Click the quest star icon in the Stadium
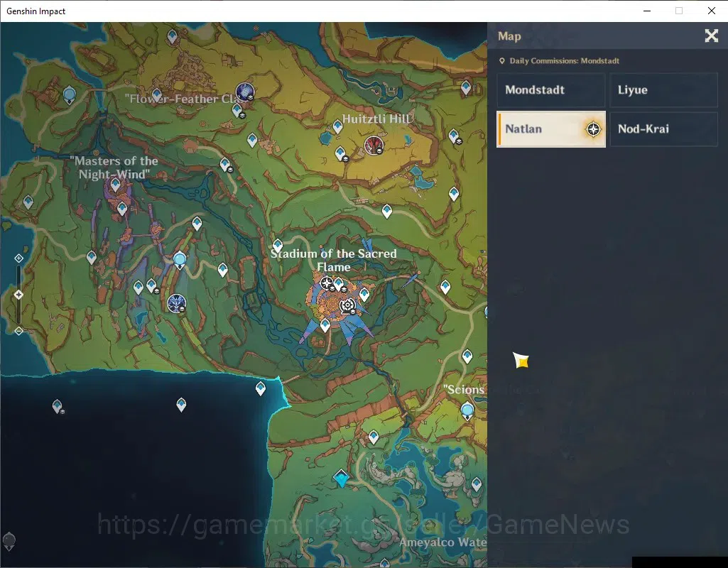 (327, 283)
